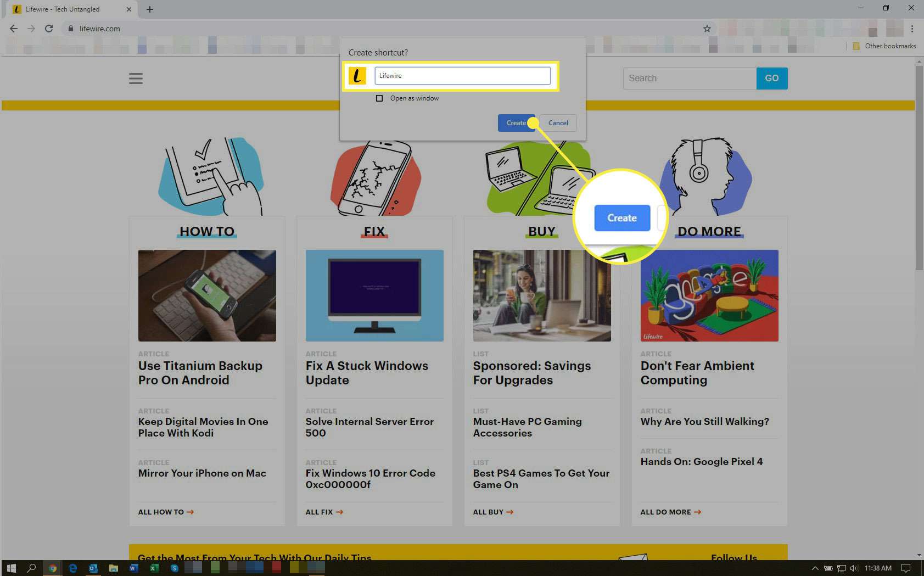
Task: Open the BUY category heading
Action: pyautogui.click(x=542, y=232)
